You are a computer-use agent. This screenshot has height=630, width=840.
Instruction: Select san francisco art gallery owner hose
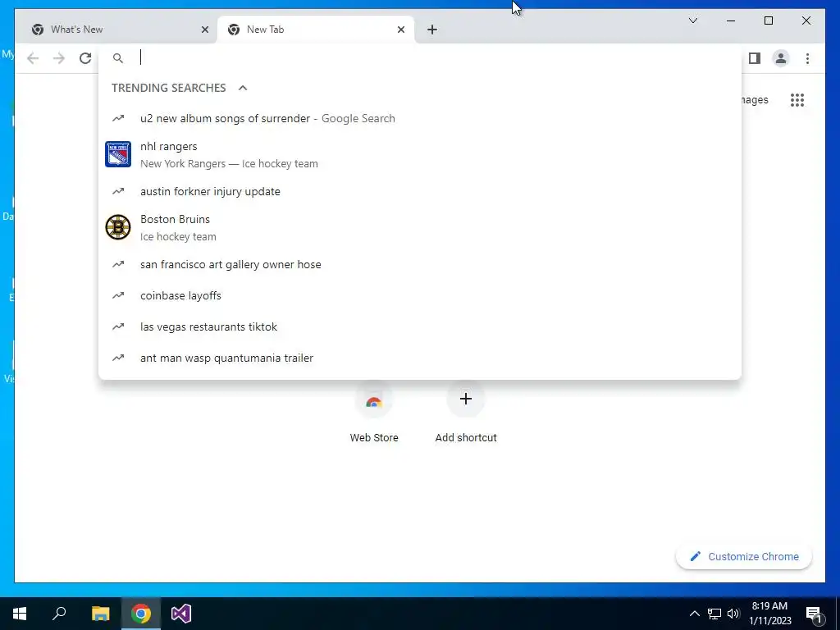420,264
